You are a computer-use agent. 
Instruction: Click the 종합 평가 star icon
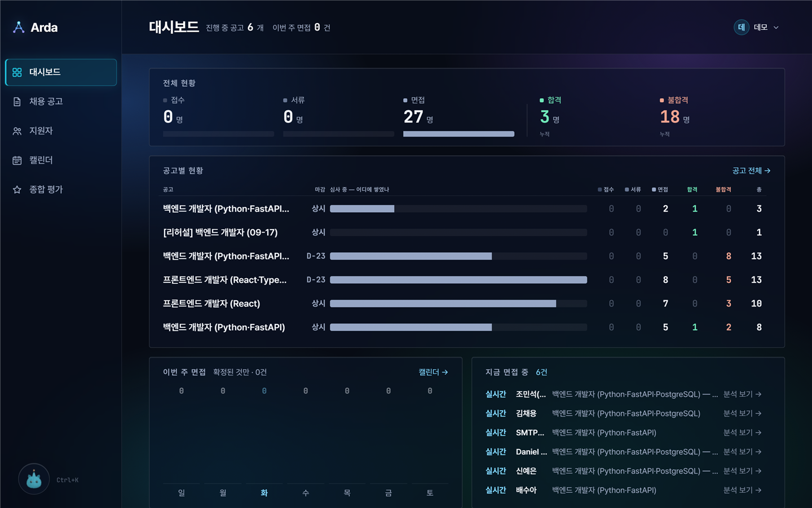[x=17, y=190]
